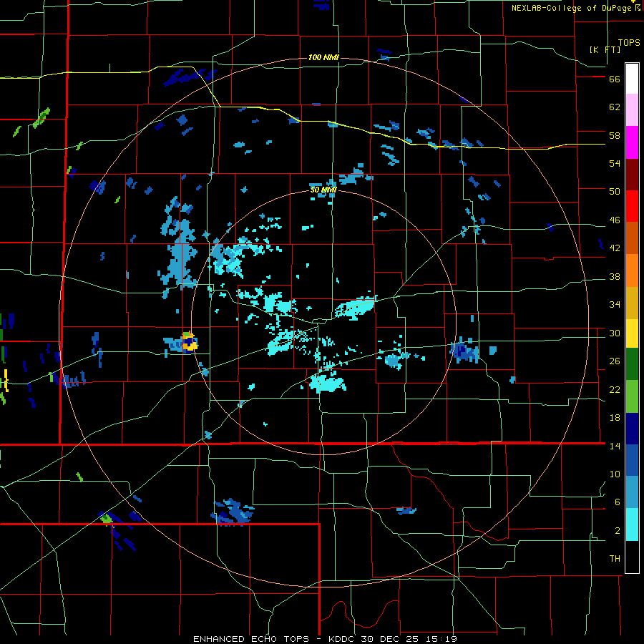Select the magenta segment of the legend
Screen dimensions: 644x644
point(632,142)
